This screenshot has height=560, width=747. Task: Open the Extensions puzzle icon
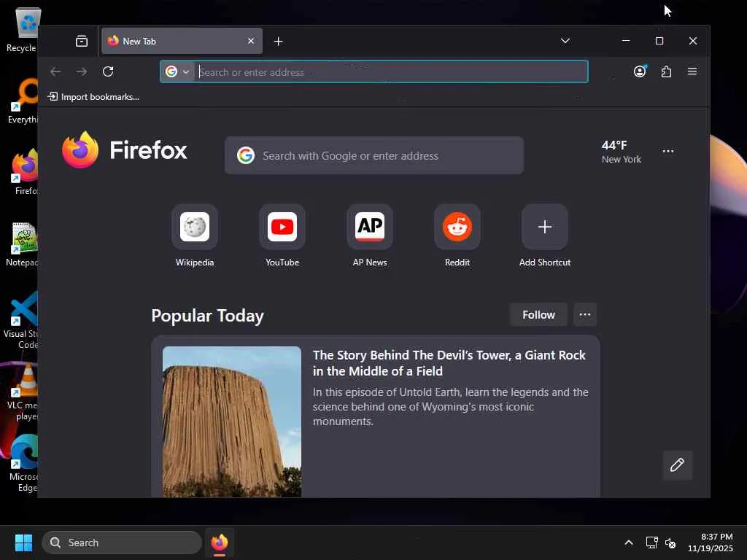tap(666, 71)
